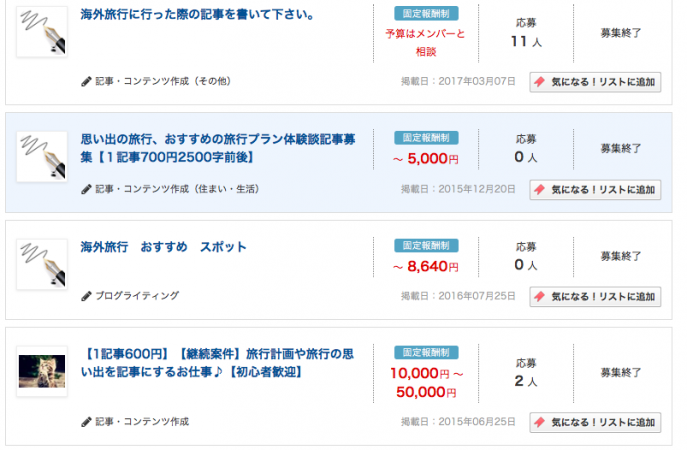The image size is (687, 450).
Task: Click the pencil icon beside ブログライティング
Action: 86,296
